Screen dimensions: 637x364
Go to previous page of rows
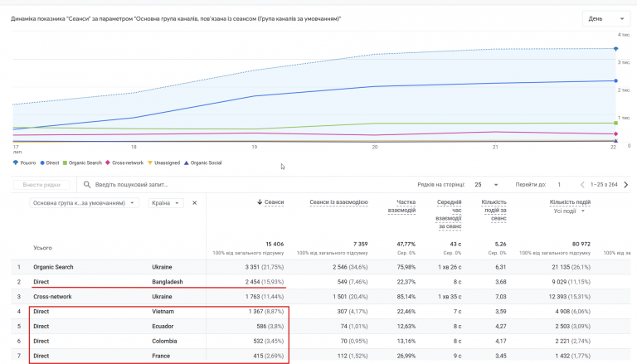(x=582, y=184)
